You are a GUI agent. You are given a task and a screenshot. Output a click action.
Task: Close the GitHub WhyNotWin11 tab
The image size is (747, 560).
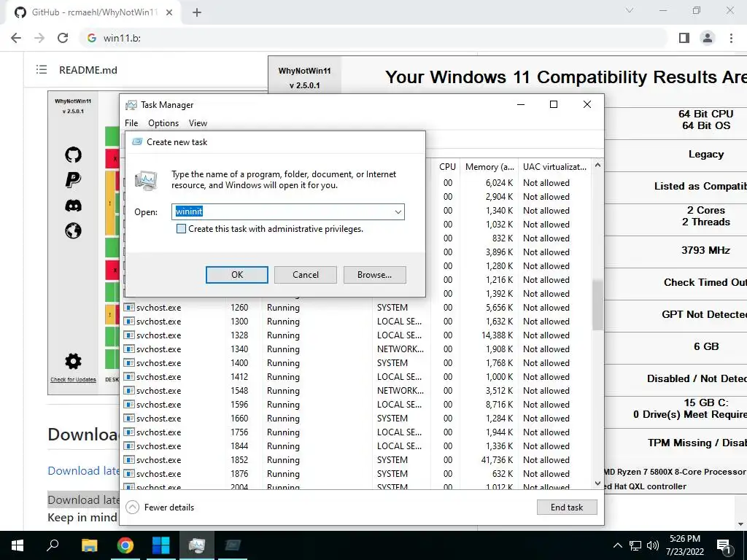click(x=169, y=12)
